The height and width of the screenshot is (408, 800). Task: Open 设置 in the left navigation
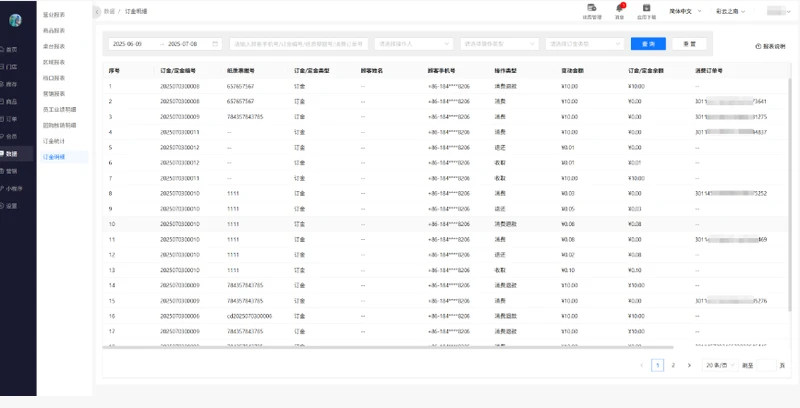coord(11,205)
